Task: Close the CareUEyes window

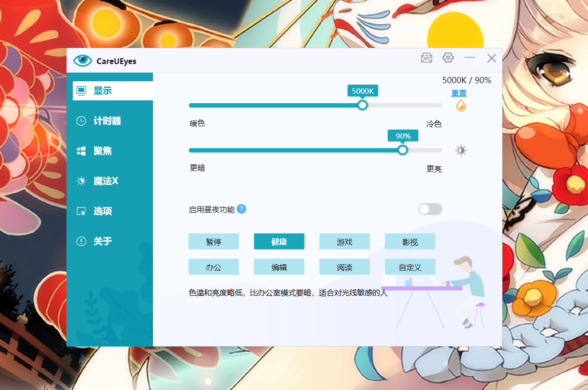Action: (491, 58)
